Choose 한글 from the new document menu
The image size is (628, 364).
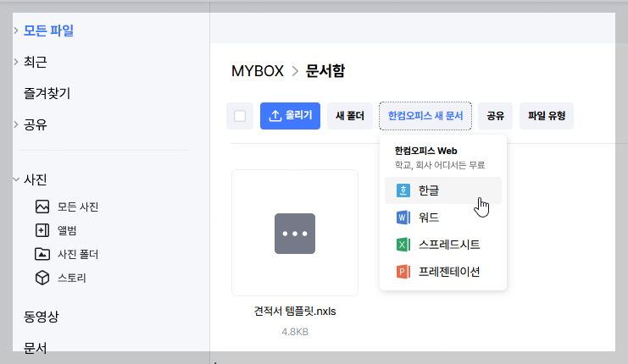coord(443,190)
